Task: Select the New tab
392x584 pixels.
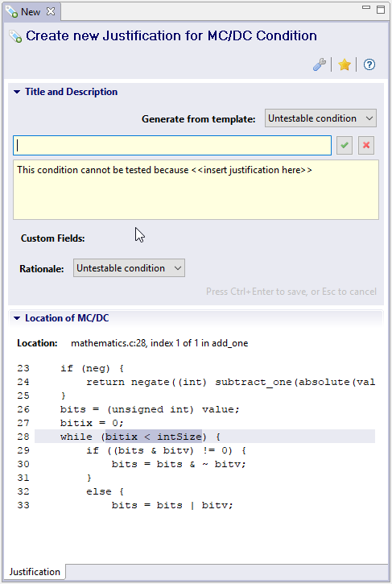Action: click(31, 12)
